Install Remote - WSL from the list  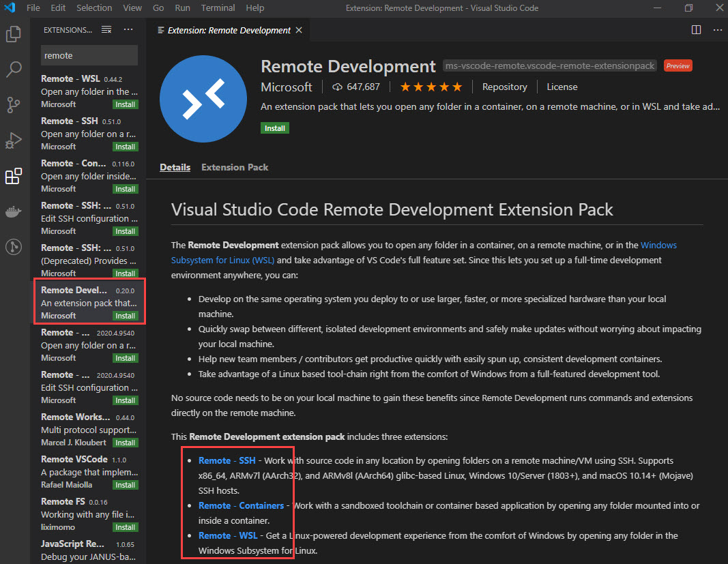126,104
